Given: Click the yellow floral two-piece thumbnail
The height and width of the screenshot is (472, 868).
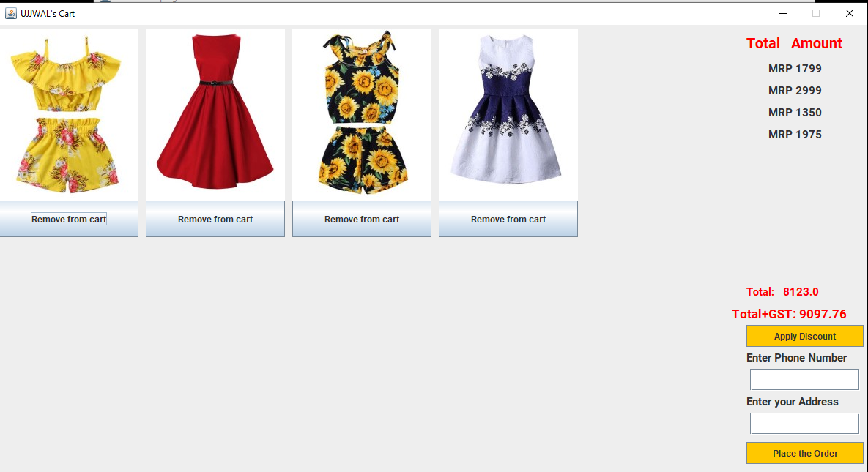Looking at the screenshot, I should (69, 113).
